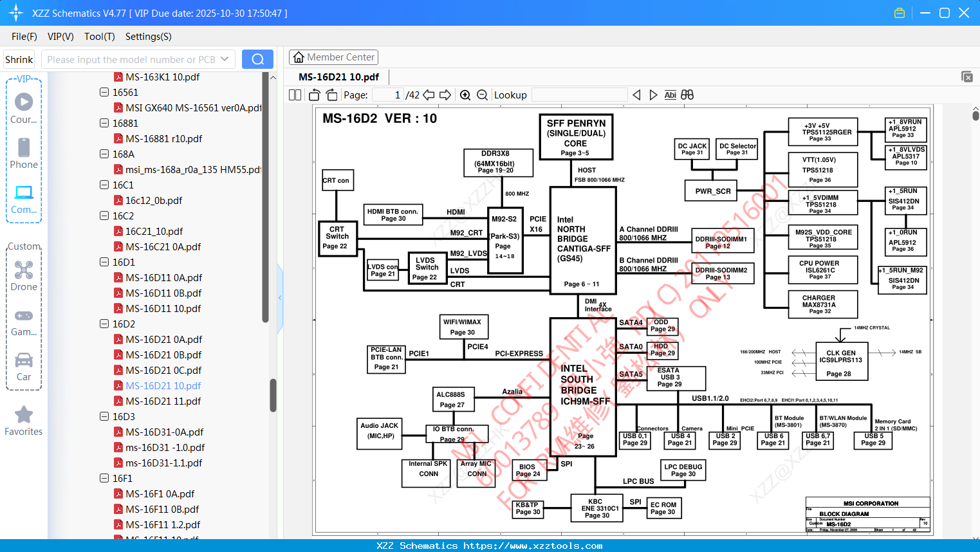980x552 pixels.
Task: Open the Drone category in sidebar
Action: [x=24, y=275]
